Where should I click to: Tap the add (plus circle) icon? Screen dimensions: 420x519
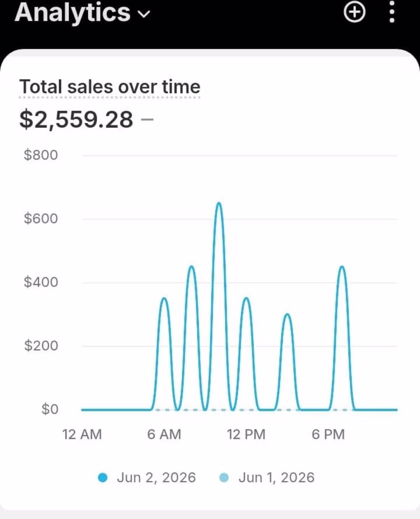[355, 12]
